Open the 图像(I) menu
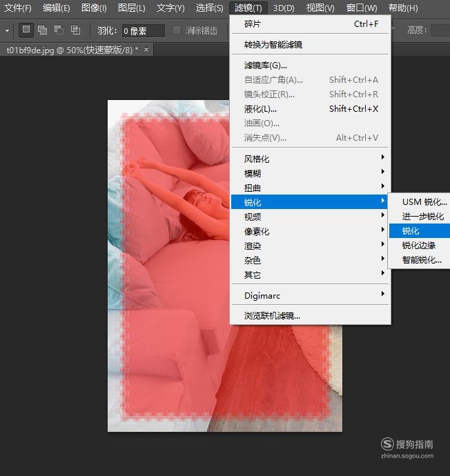This screenshot has height=476, width=450. click(x=94, y=8)
